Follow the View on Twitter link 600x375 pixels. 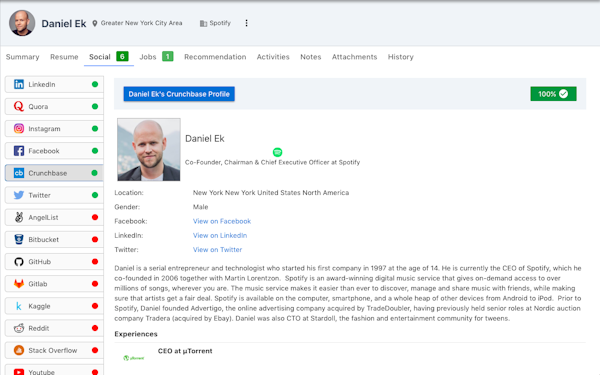point(217,249)
